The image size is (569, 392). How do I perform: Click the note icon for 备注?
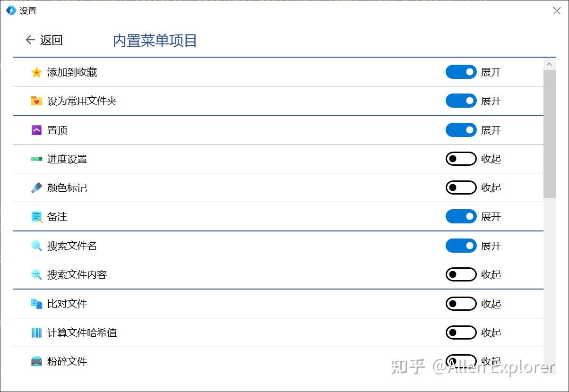pyautogui.click(x=36, y=216)
